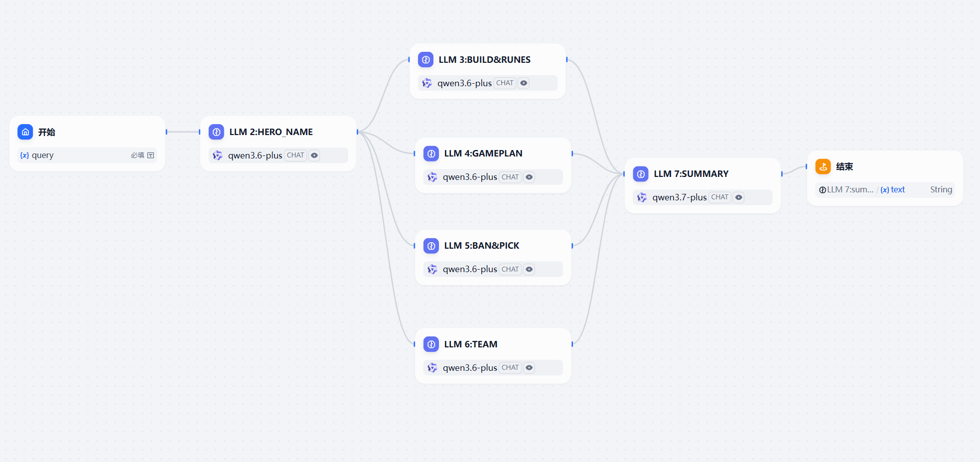This screenshot has height=462, width=980.
Task: Click the LLM 7:SUMMARY node icon
Action: (641, 174)
